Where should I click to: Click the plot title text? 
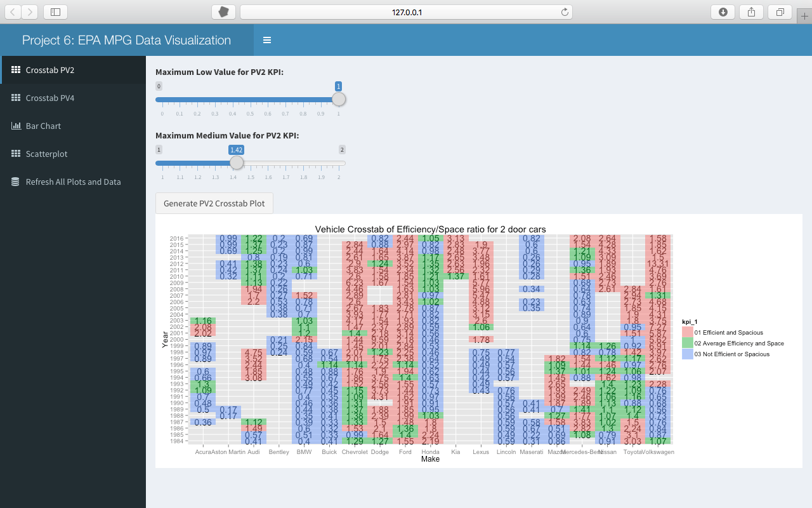point(431,229)
